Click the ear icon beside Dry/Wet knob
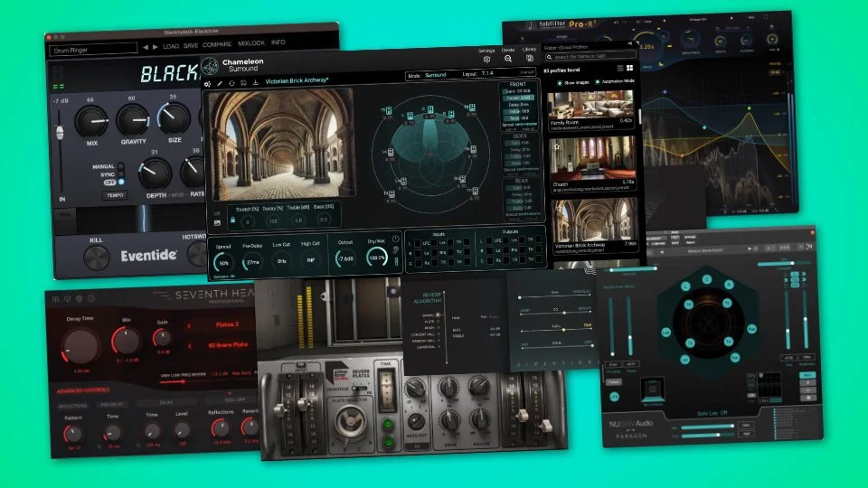 point(396,250)
